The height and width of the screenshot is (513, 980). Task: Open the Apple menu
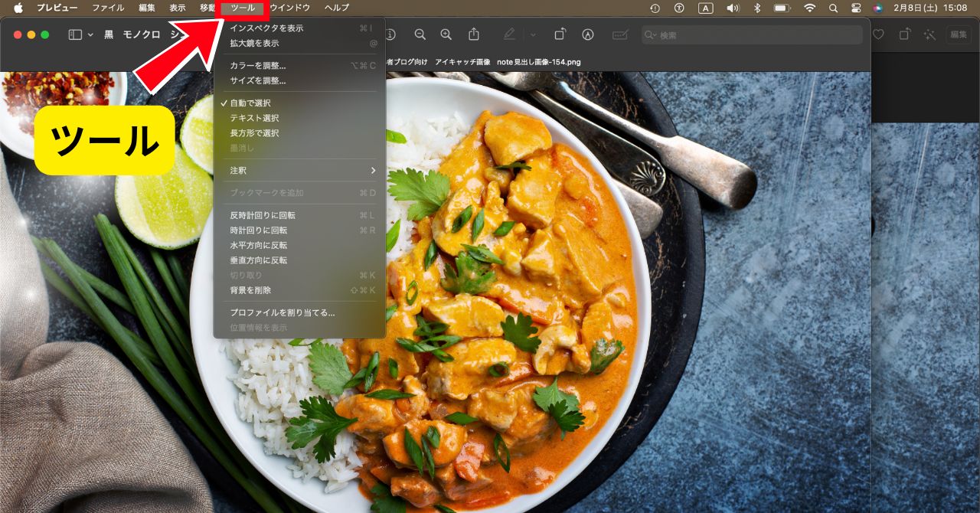click(x=18, y=8)
